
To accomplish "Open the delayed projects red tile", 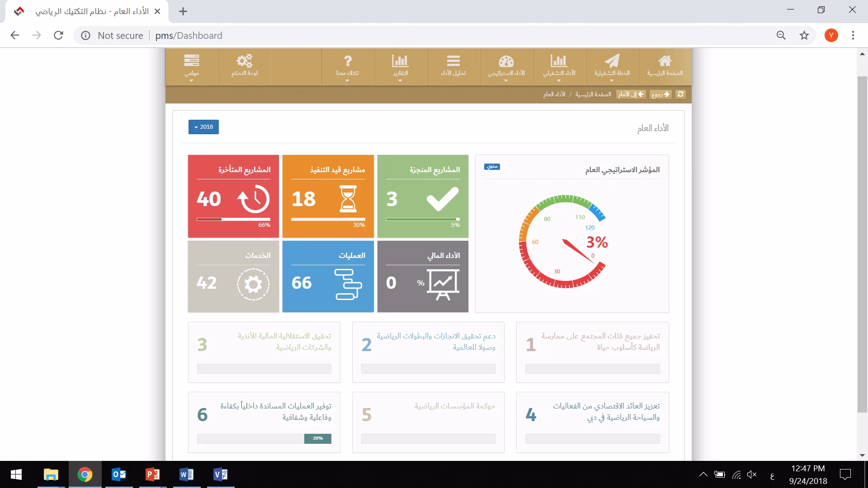I will point(233,197).
